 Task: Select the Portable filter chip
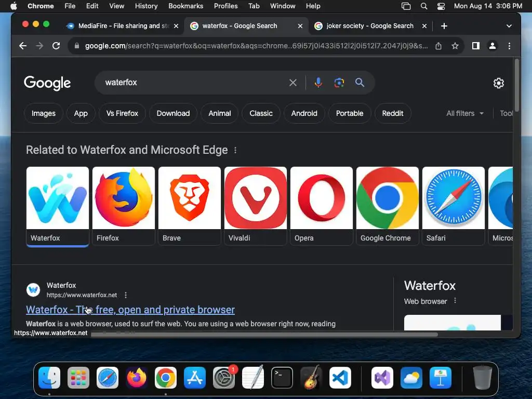[350, 113]
